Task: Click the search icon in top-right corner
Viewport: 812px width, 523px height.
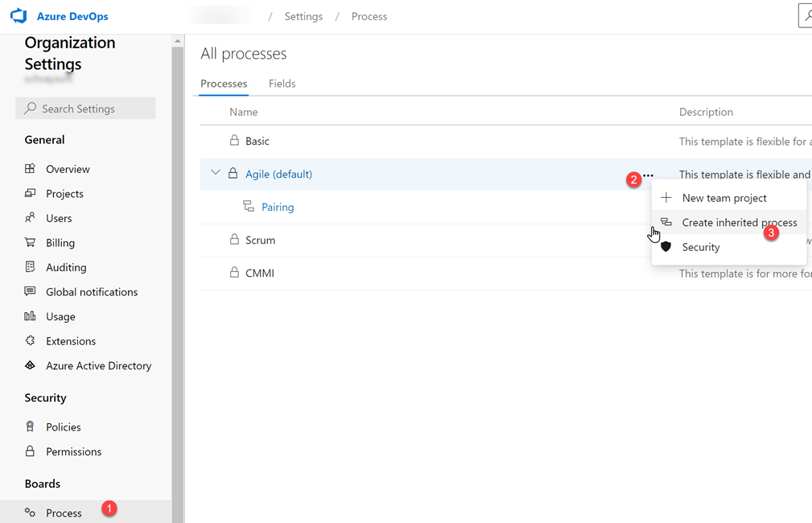Action: (x=806, y=15)
